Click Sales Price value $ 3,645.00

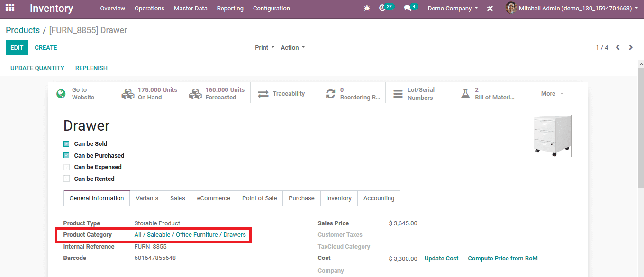click(403, 223)
